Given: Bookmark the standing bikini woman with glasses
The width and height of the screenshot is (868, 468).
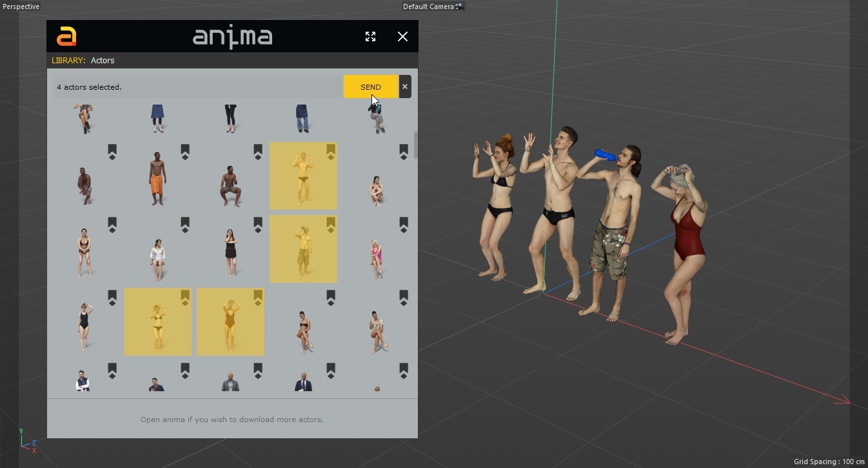Looking at the screenshot, I should (x=112, y=225).
